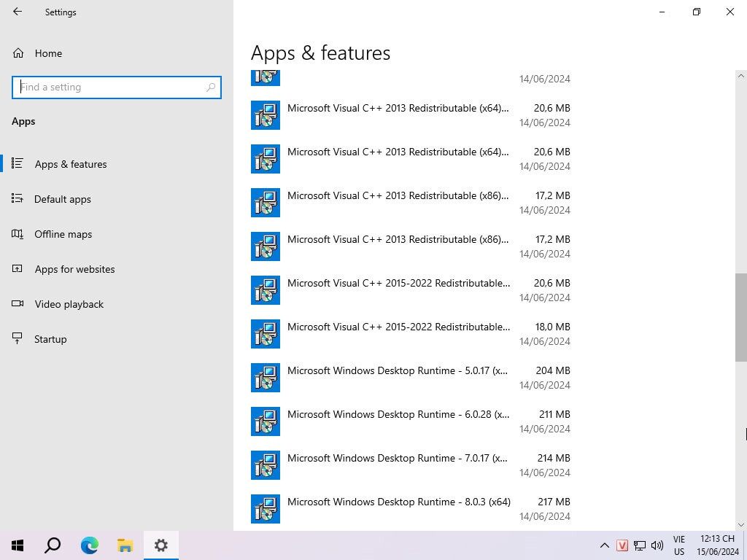The height and width of the screenshot is (560, 747).
Task: Open the Startup settings page
Action: 50,339
